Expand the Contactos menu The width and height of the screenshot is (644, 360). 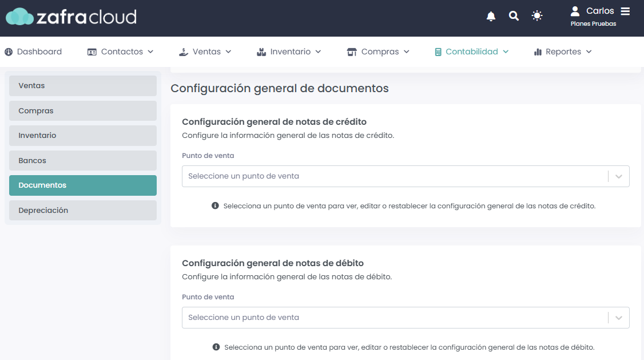point(120,52)
